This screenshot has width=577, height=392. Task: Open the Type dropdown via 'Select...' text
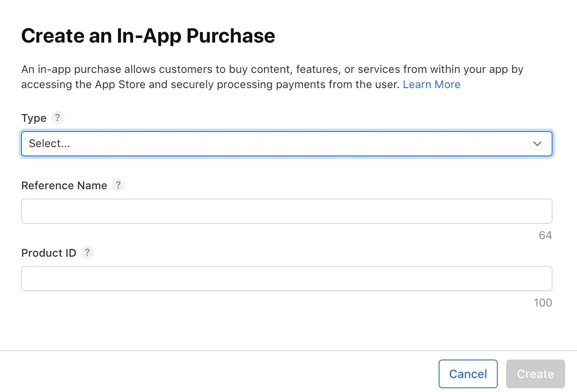(x=49, y=144)
